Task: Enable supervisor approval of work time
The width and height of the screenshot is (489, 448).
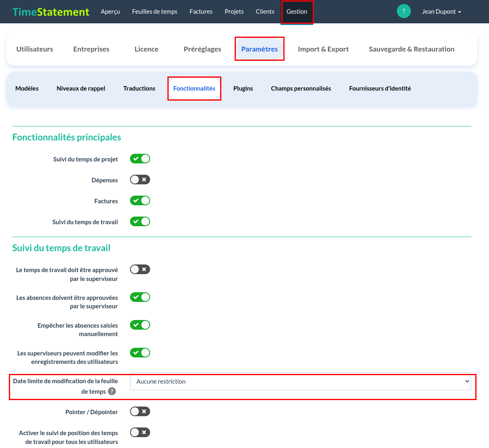Action: pos(140,269)
